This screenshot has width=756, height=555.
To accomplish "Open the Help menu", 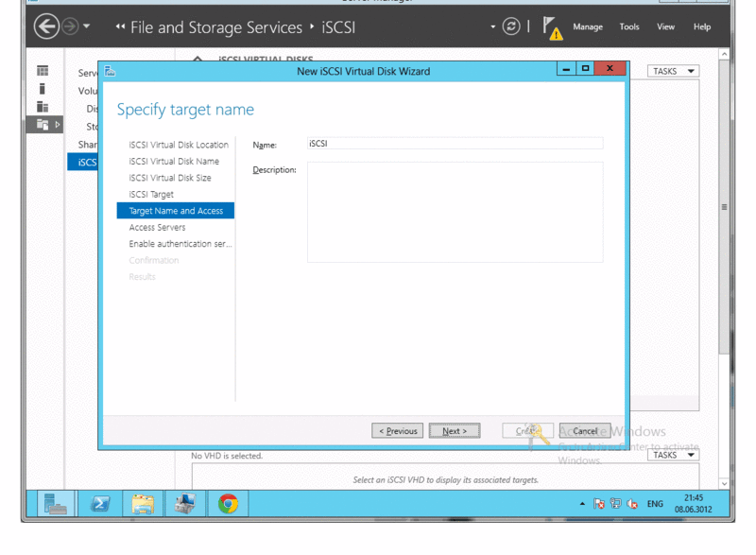I will (x=702, y=27).
